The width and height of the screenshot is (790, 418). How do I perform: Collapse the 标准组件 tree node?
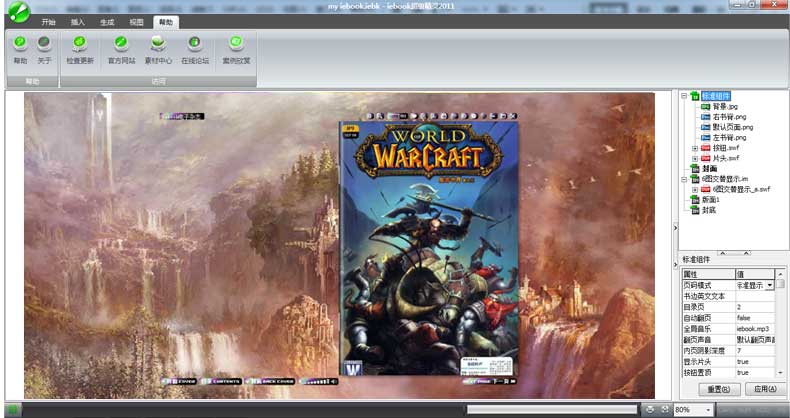click(684, 96)
